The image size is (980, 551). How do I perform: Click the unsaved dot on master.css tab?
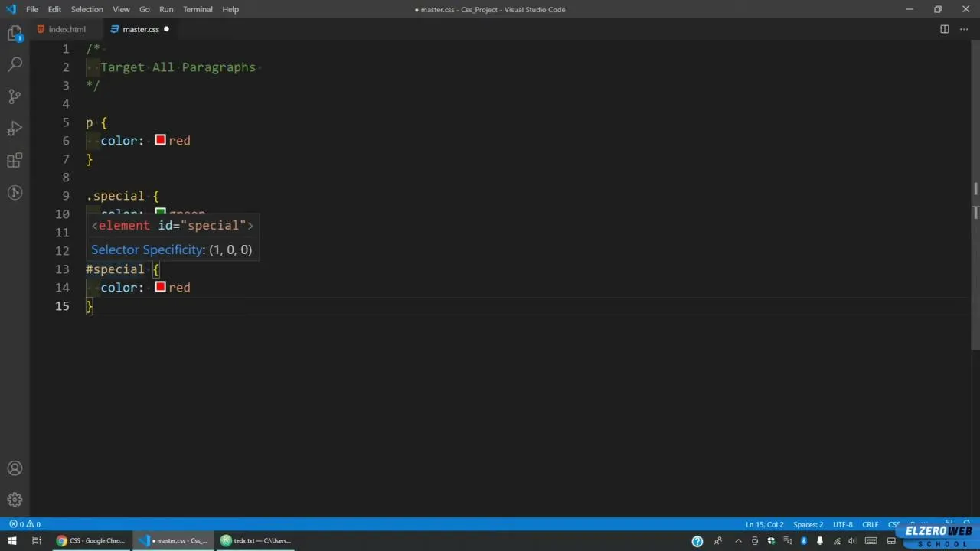(166, 29)
